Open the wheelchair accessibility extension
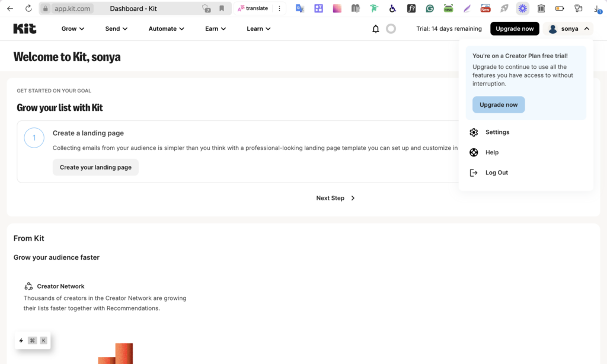Screen dimensions: 607x364 392,8
